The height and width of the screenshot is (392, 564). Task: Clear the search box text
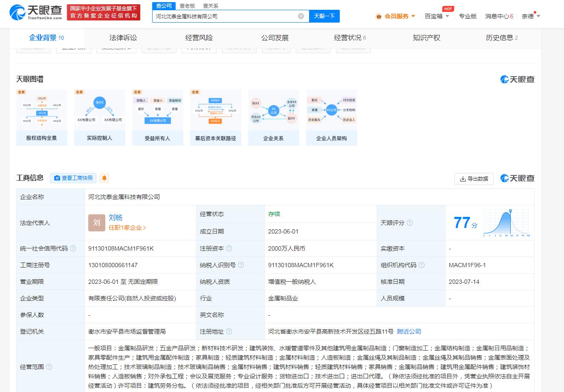pos(301,16)
